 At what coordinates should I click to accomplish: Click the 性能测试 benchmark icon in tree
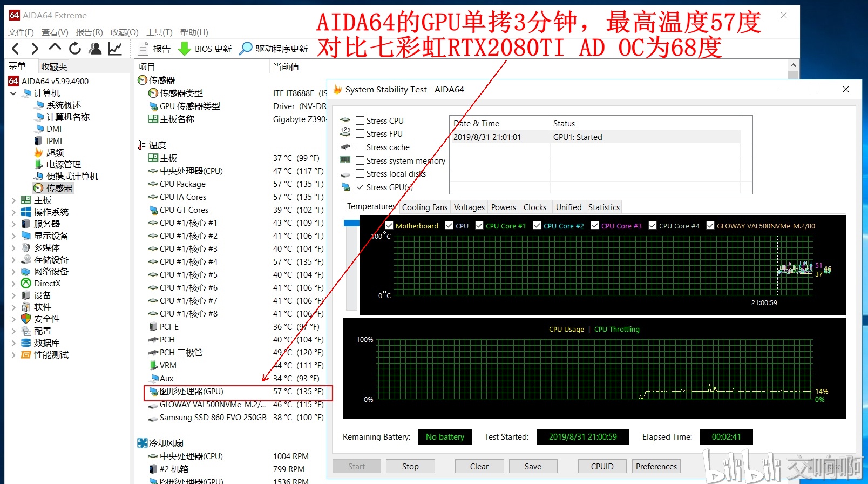(x=25, y=354)
